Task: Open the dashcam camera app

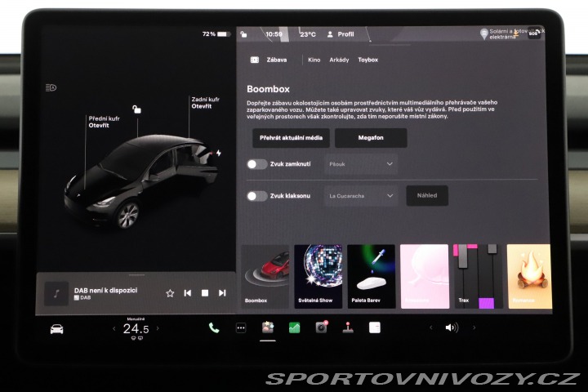Action: coord(322,327)
